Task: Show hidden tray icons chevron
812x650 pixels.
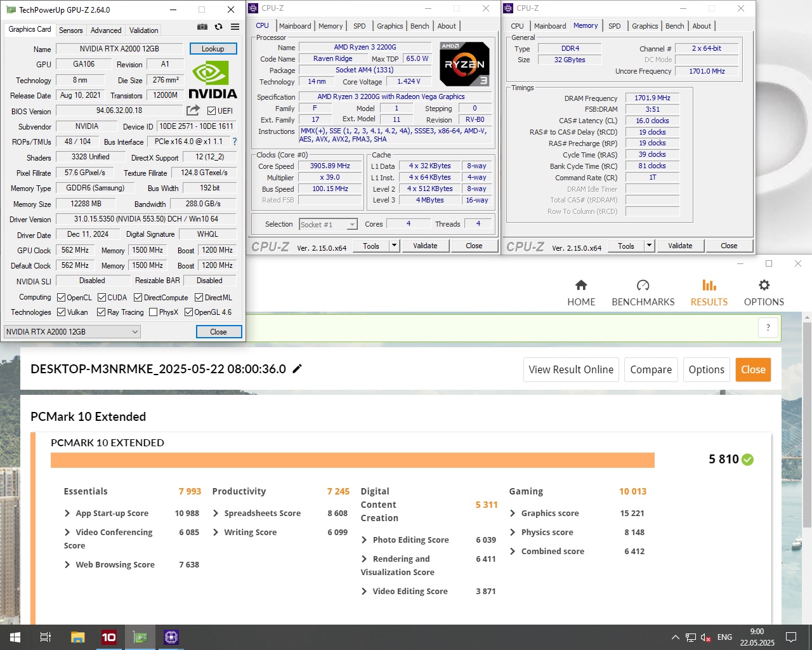Action: 675,637
